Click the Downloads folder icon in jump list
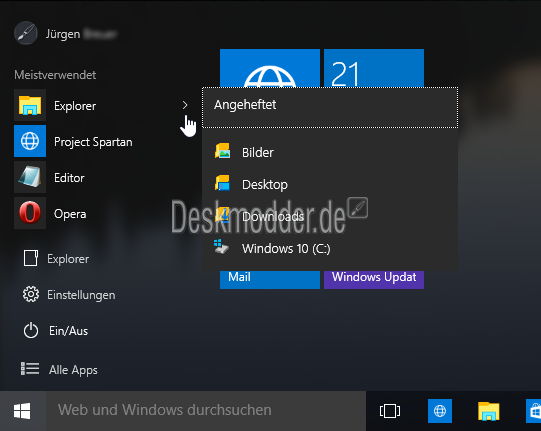The height and width of the screenshot is (431, 541). tap(223, 215)
